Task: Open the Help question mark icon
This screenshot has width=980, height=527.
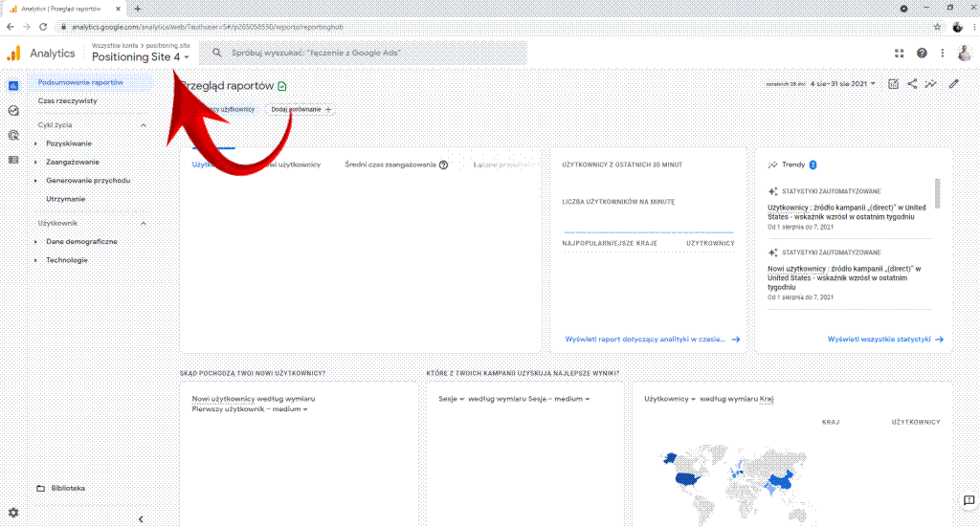Action: tap(922, 53)
